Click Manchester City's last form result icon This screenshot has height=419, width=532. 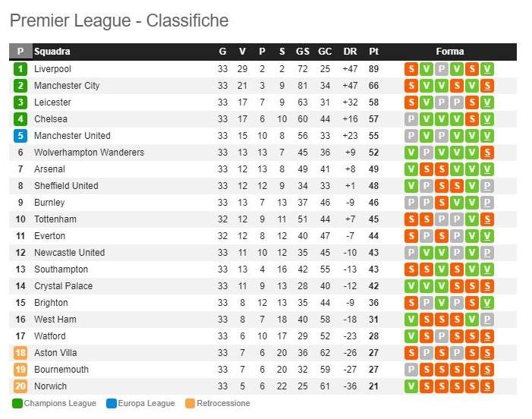point(487,86)
